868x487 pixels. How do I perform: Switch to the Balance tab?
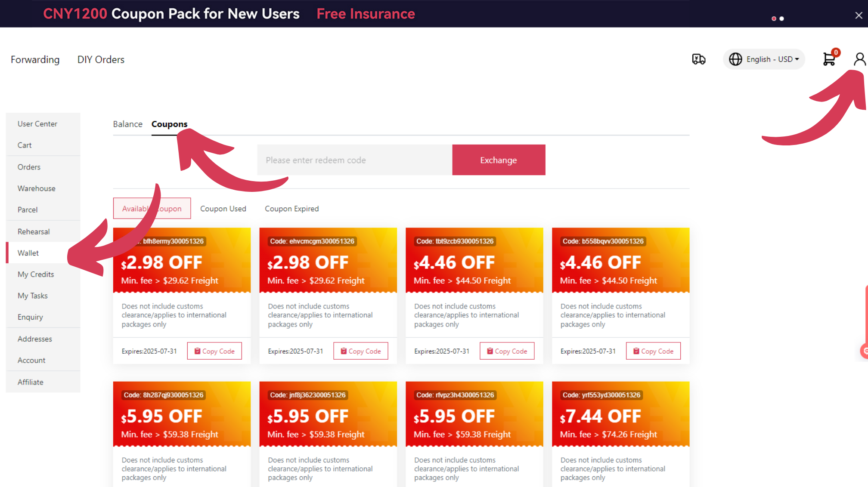point(127,124)
